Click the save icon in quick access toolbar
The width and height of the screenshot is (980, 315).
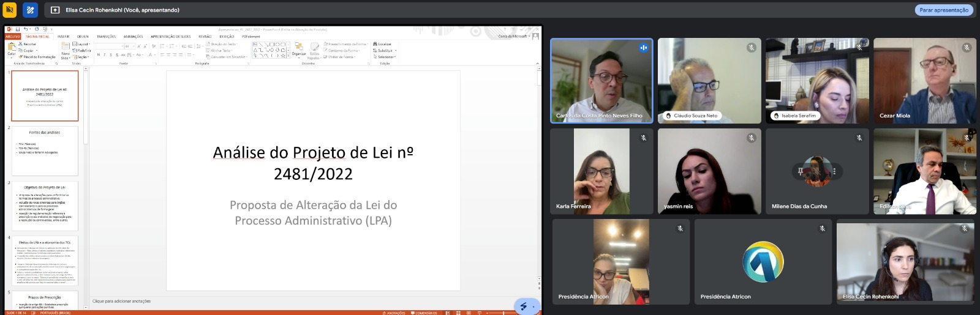(18, 29)
